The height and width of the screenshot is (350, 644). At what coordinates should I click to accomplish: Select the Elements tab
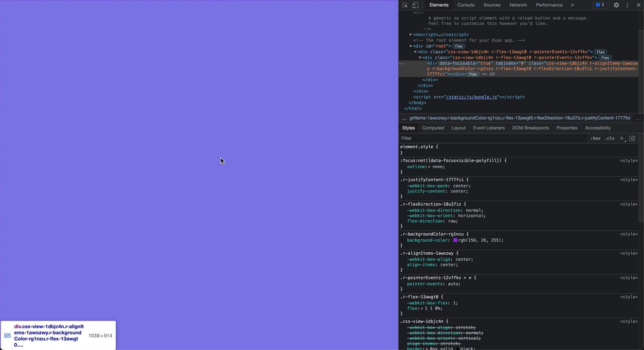439,5
